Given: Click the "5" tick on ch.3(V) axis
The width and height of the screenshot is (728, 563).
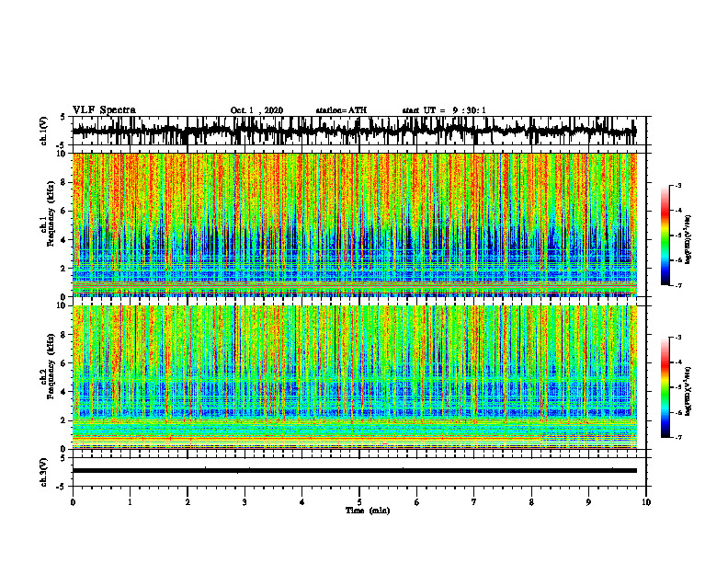Looking at the screenshot, I should tap(63, 458).
